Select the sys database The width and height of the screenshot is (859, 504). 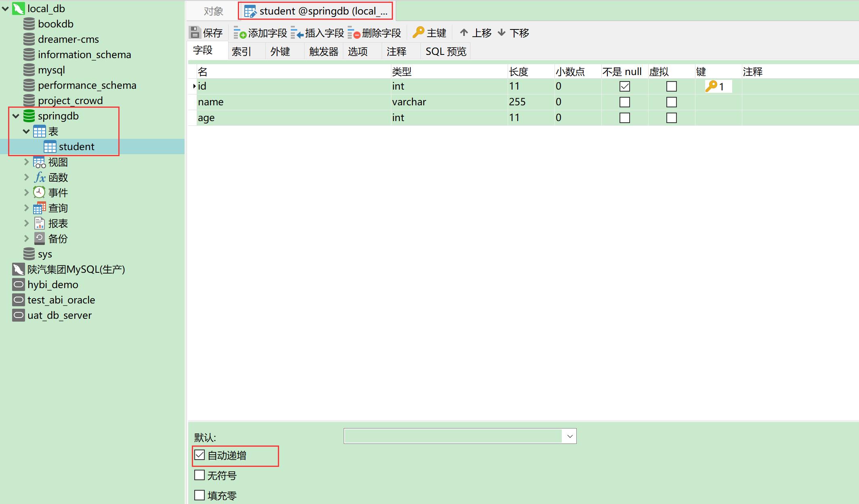tap(45, 254)
